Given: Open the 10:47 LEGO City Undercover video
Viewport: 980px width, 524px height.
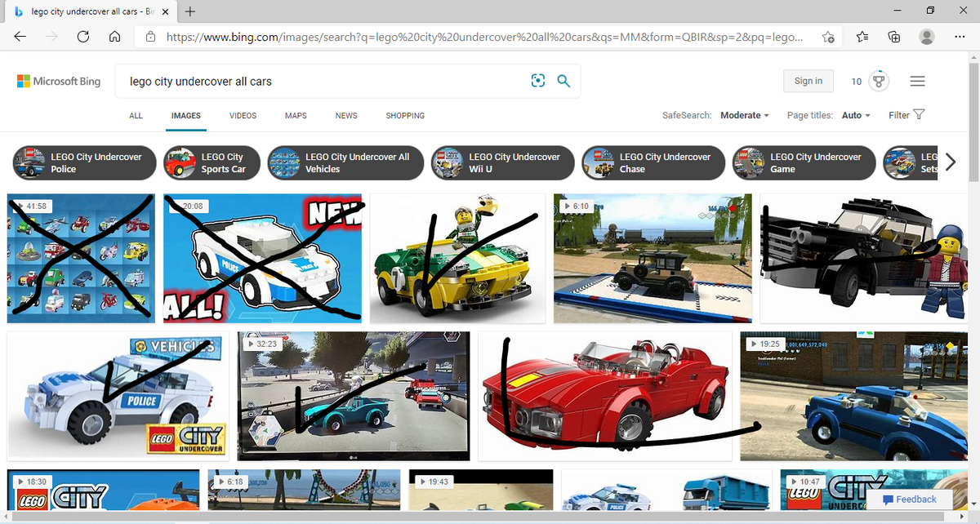Looking at the screenshot, I should pyautogui.click(x=874, y=489).
